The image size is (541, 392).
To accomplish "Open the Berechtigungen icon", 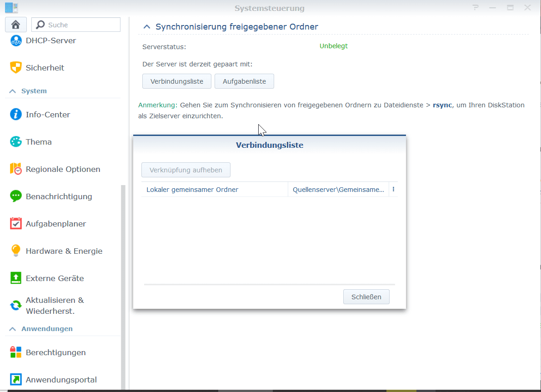I will [x=16, y=352].
